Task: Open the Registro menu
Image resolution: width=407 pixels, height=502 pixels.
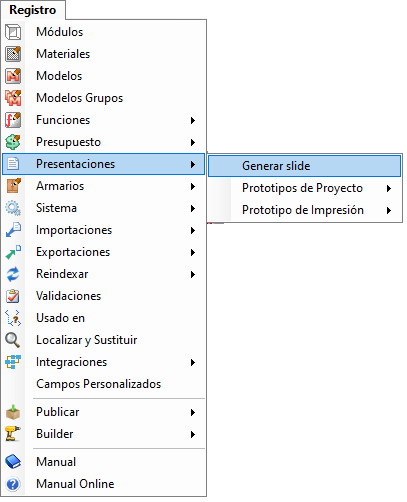Action: click(x=33, y=10)
